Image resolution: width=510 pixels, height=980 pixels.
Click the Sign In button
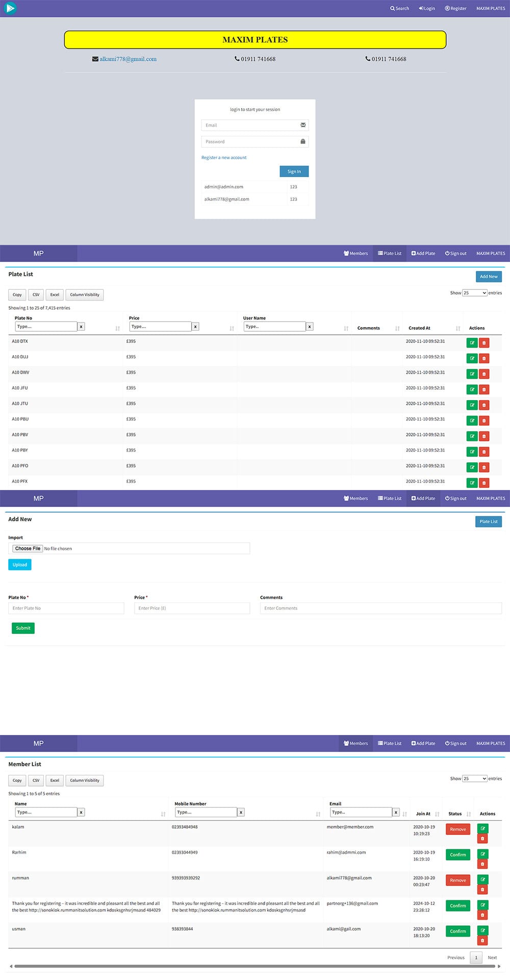(x=294, y=171)
